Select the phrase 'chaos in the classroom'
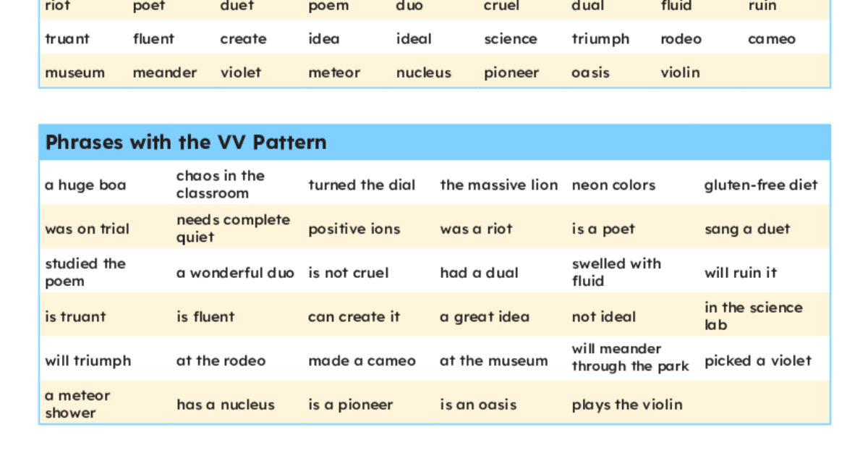The image size is (868, 456). coord(221,185)
